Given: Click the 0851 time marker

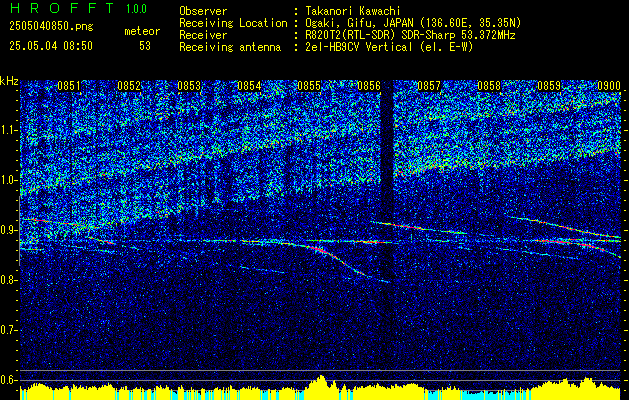Looking at the screenshot, I should [69, 86].
